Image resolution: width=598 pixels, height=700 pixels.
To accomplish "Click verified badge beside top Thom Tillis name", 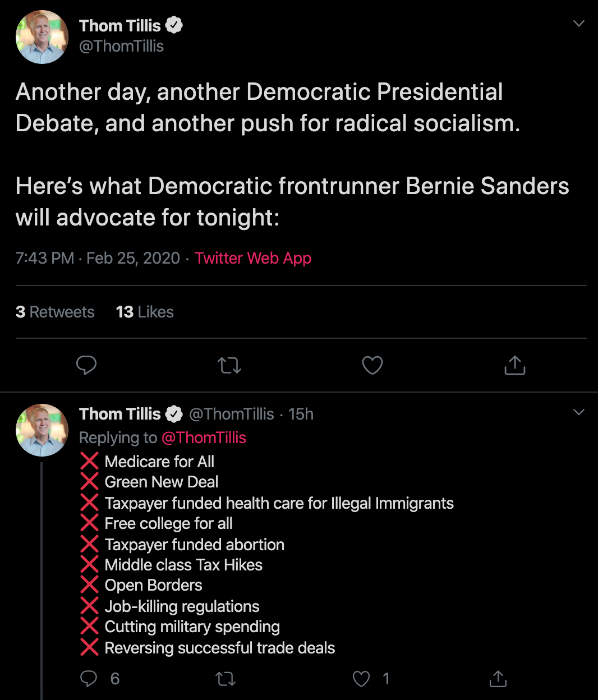I will point(174,25).
